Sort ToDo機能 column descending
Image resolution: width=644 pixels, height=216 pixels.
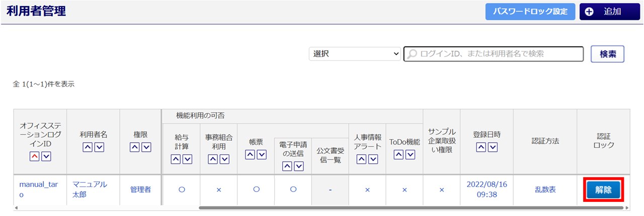tap(410, 155)
